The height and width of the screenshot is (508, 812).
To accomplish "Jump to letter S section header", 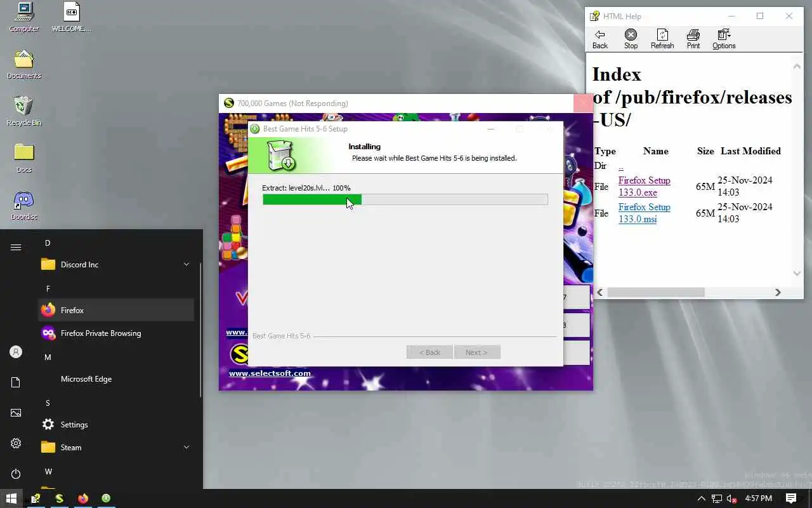I will point(48,403).
